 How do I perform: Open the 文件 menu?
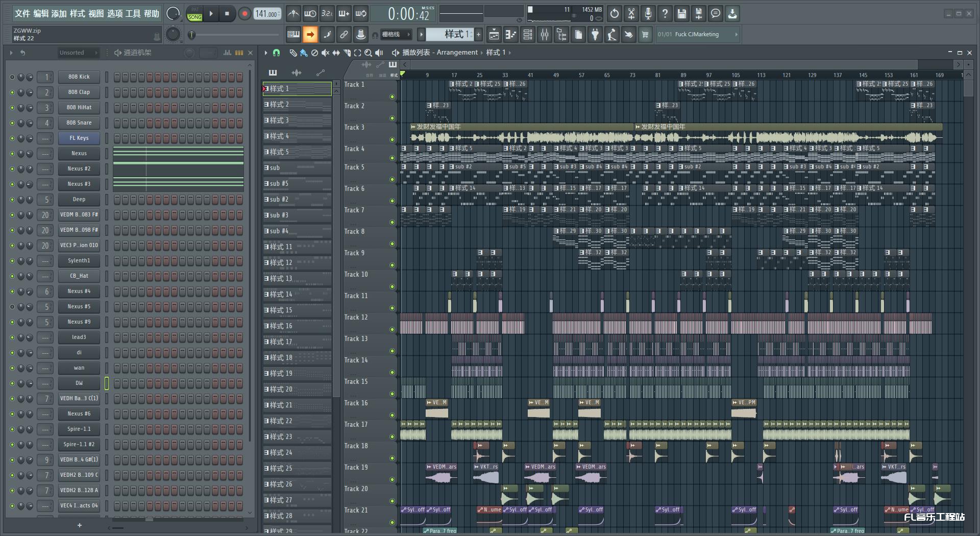[22, 14]
